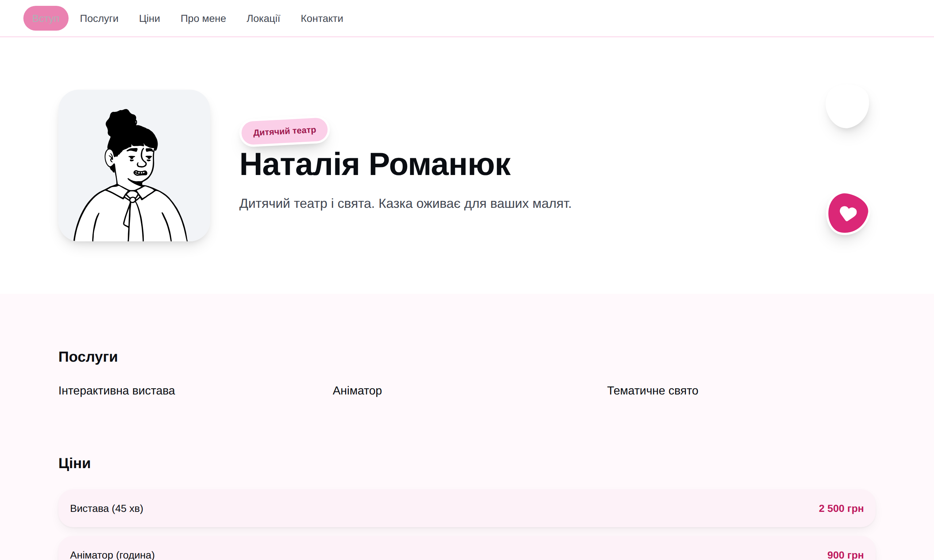The width and height of the screenshot is (934, 560).
Task: Click the Послуги section heading
Action: click(x=88, y=357)
